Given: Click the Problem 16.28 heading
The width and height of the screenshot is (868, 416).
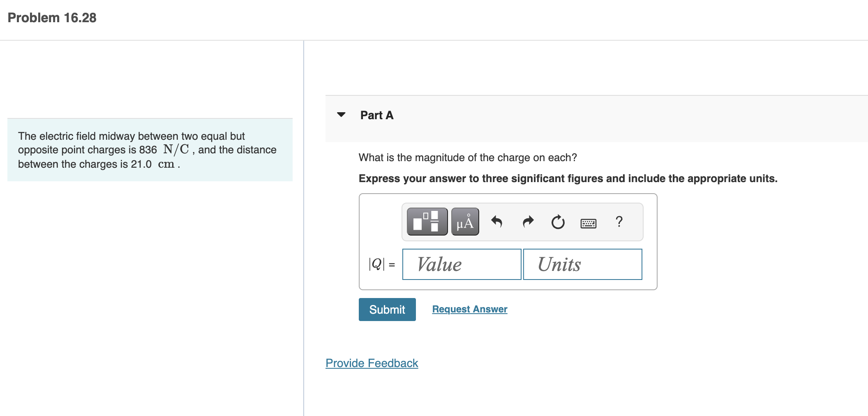Looking at the screenshot, I should [x=52, y=18].
